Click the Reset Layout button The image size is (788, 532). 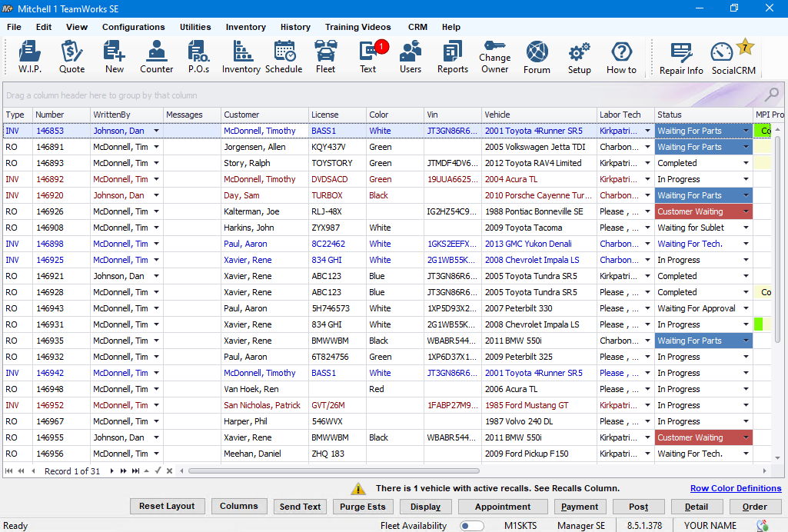pyautogui.click(x=167, y=506)
